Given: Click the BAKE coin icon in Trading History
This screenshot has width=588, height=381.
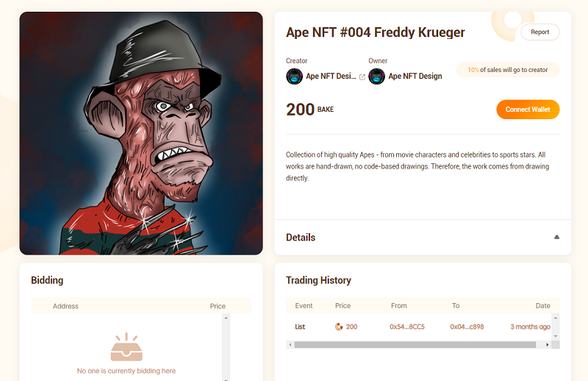Looking at the screenshot, I should click(339, 327).
